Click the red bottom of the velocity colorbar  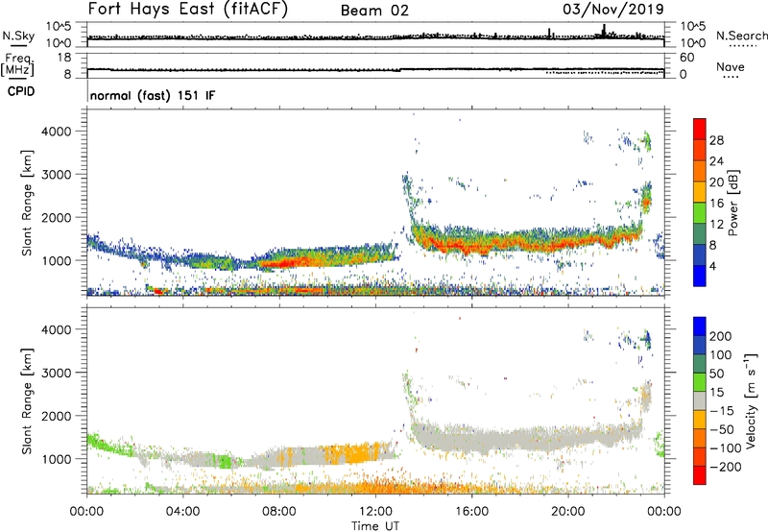[x=700, y=475]
